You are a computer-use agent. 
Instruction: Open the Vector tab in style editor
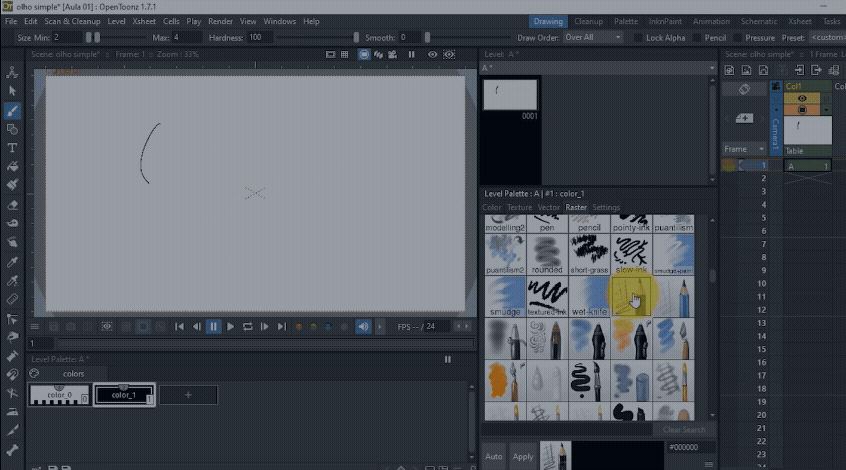[548, 207]
